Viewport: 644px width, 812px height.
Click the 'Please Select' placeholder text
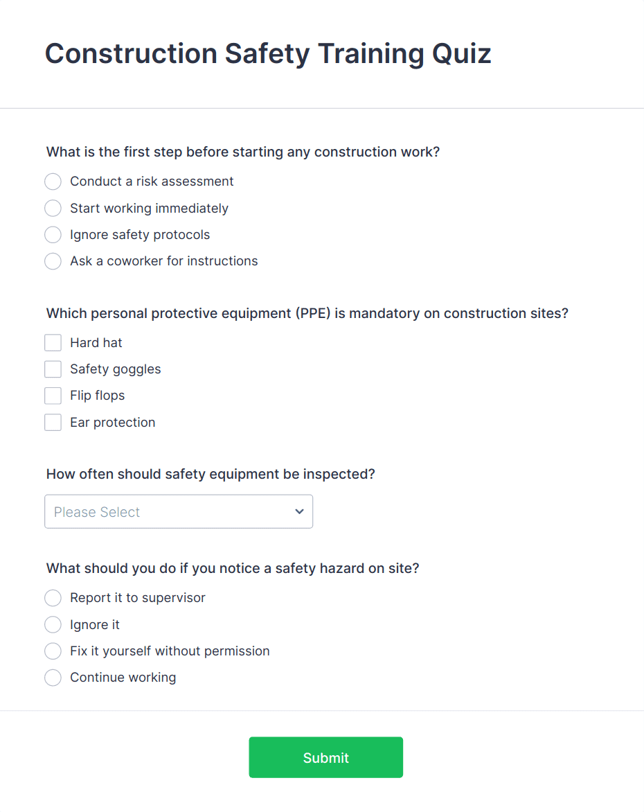[96, 511]
